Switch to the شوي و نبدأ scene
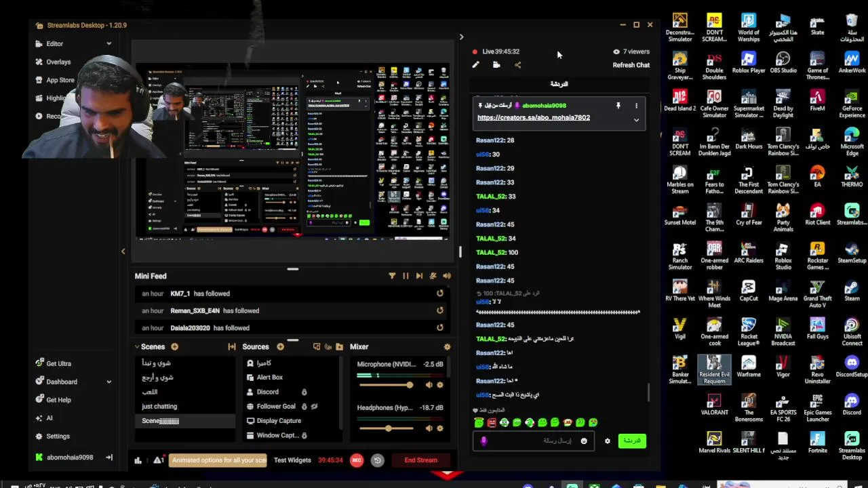The height and width of the screenshot is (488, 868). pos(156,363)
